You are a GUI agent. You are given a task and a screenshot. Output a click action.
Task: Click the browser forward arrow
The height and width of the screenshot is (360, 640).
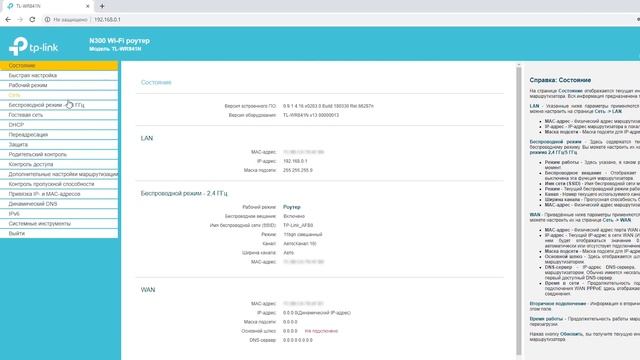pos(20,20)
